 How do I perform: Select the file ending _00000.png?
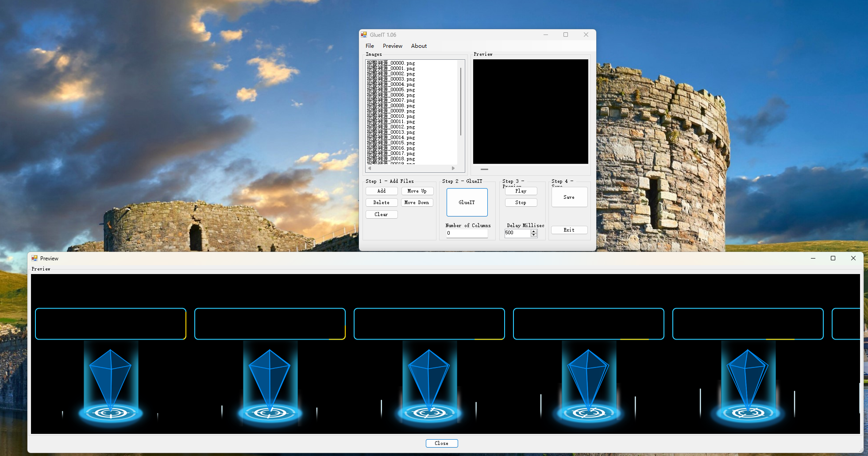[391, 63]
